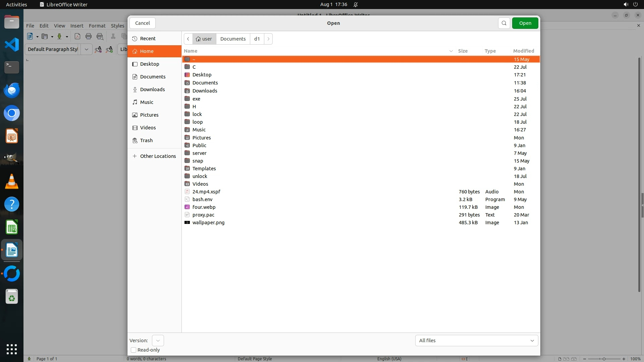Viewport: 644px width, 362px height.
Task: Launch Visual Studio Code from the dock
Action: pos(12,45)
